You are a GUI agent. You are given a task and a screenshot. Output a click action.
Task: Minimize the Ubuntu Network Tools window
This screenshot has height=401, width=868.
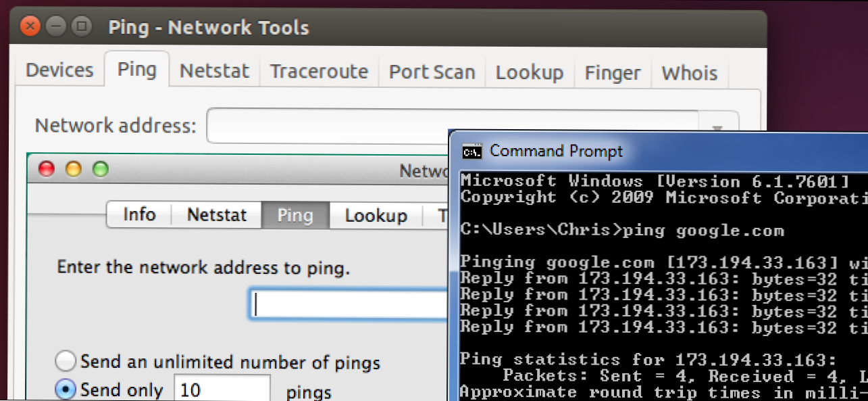(56, 26)
